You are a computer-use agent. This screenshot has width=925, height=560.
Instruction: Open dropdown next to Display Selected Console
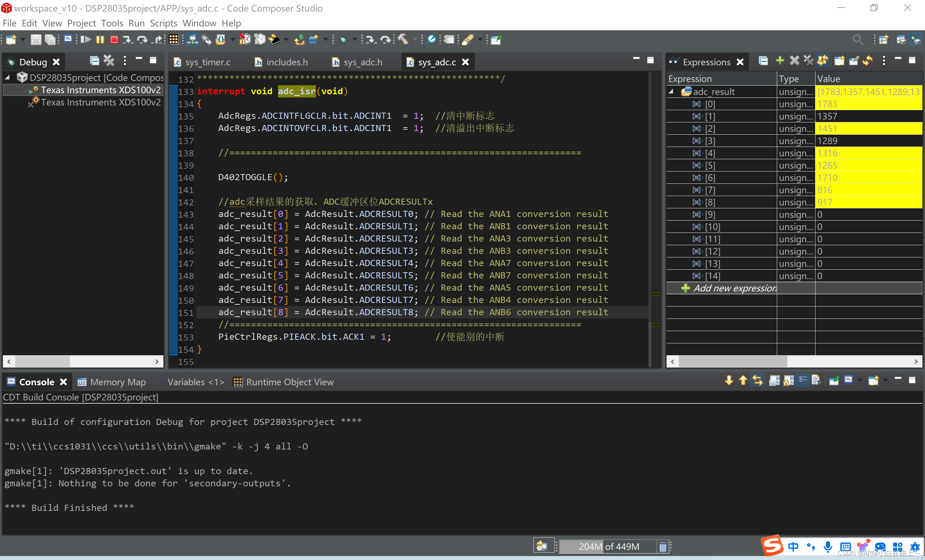tap(860, 381)
